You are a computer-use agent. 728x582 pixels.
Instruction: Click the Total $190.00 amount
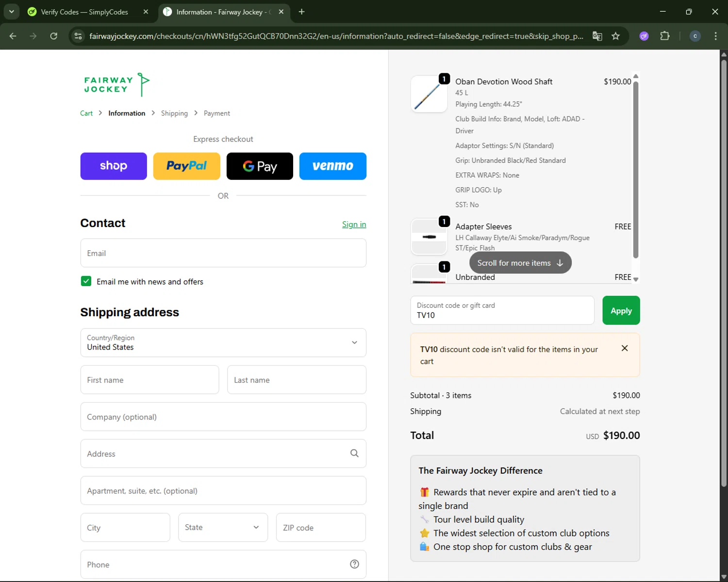point(622,436)
